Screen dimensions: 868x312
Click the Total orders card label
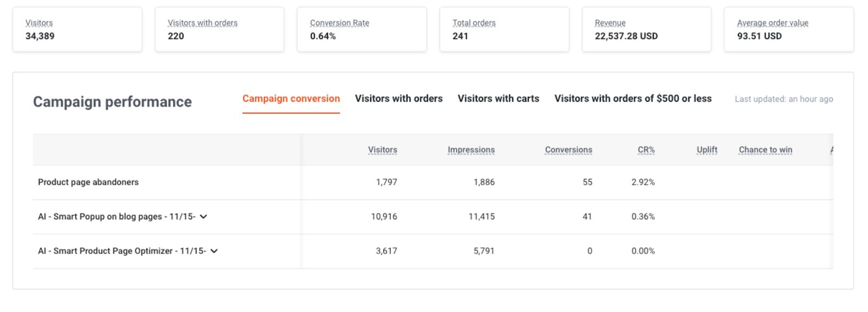[474, 23]
